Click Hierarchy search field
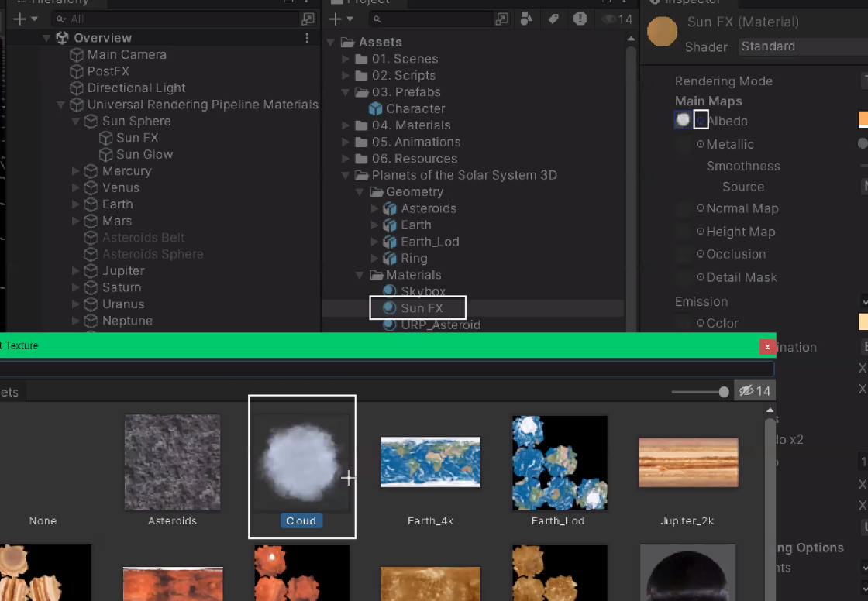Viewport: 868px width, 601px height. point(175,19)
